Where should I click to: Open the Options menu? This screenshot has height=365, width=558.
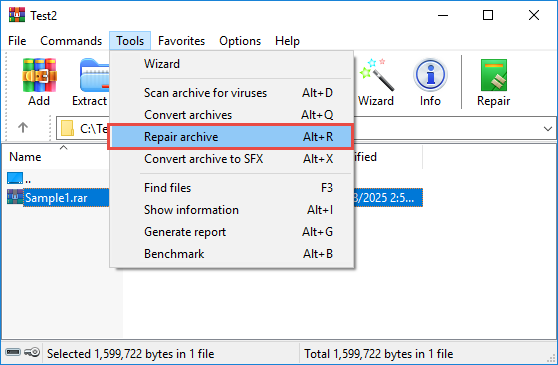click(x=240, y=41)
